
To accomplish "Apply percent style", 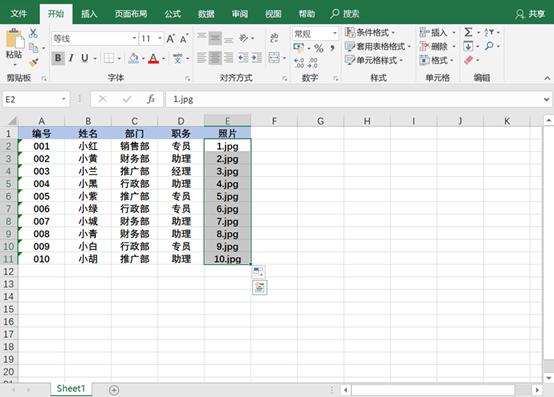I will pos(319,48).
